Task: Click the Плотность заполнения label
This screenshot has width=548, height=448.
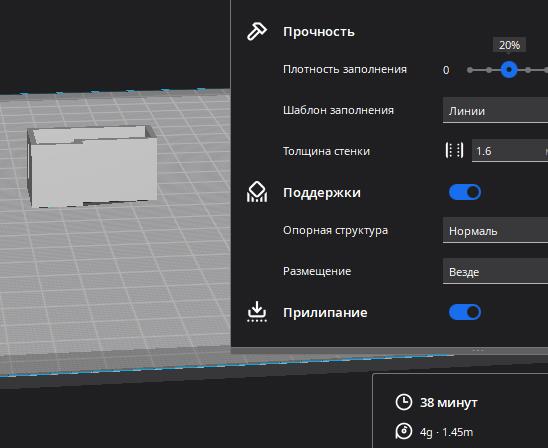Action: pyautogui.click(x=345, y=69)
